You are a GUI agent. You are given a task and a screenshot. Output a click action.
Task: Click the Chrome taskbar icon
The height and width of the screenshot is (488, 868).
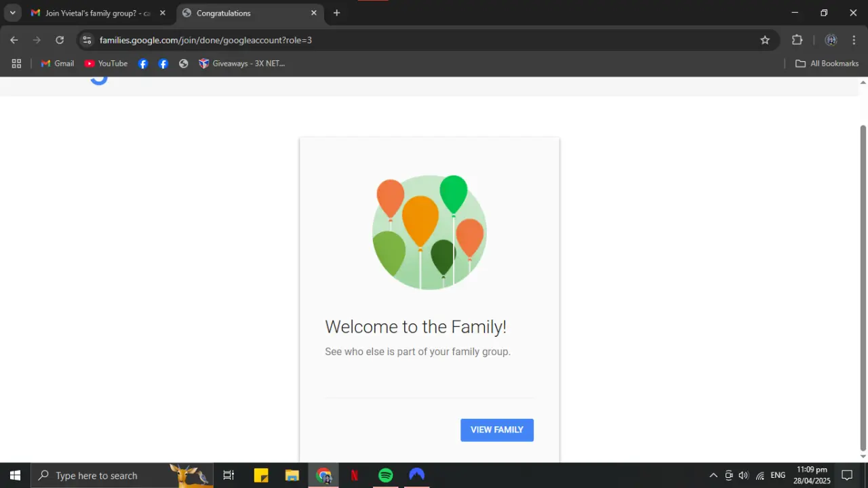[x=323, y=475]
